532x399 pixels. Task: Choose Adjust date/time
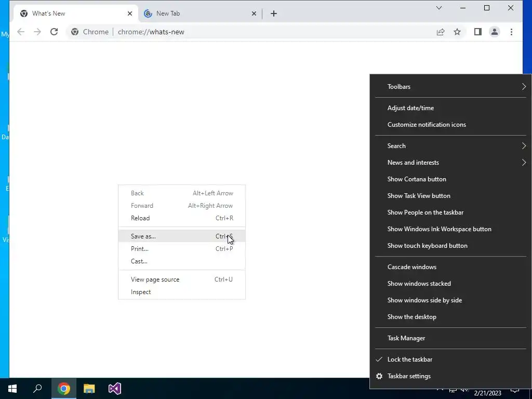pos(450,108)
